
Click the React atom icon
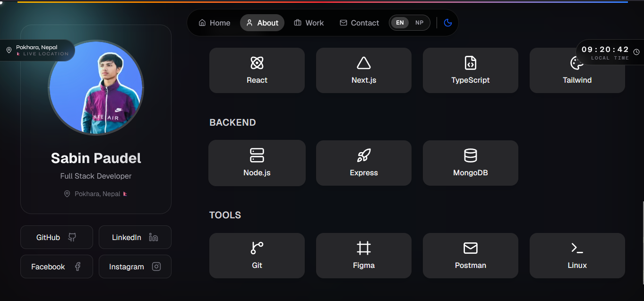coord(257,63)
